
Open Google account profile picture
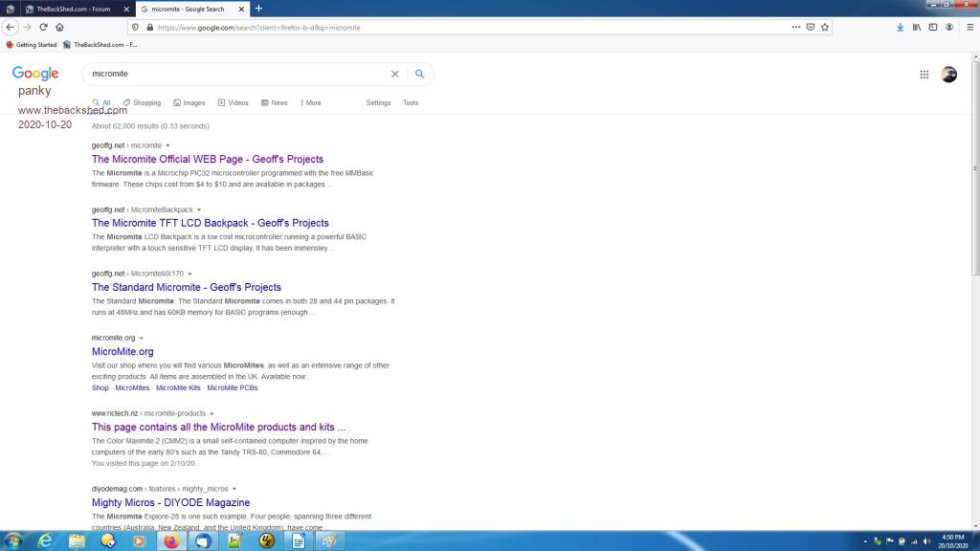pyautogui.click(x=948, y=75)
